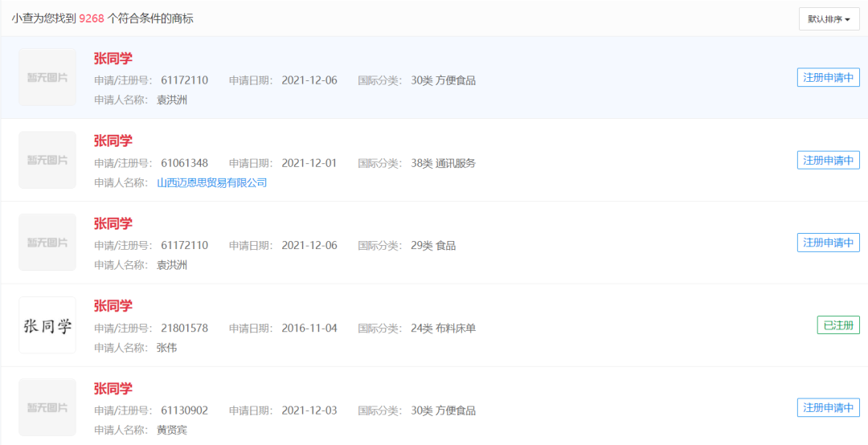Click application date 2016-11-04
This screenshot has width=868, height=445.
point(309,329)
